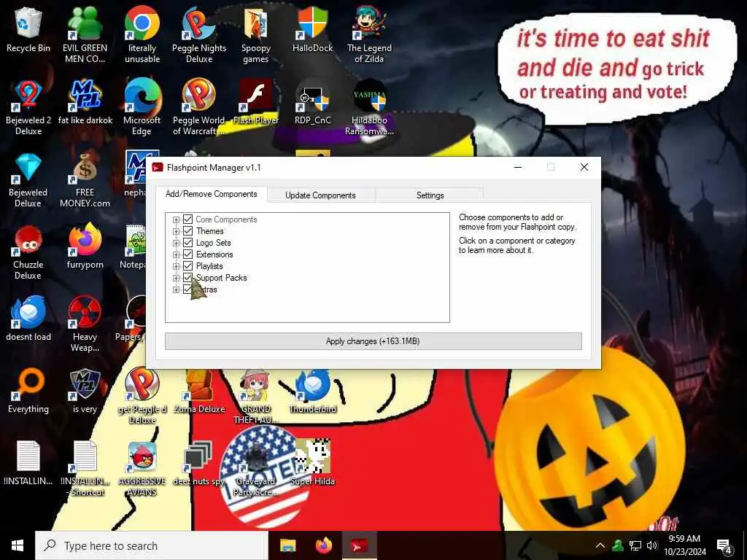Viewport: 747px width, 560px height.
Task: Select the RDP_CnC desktop icon
Action: [x=312, y=102]
